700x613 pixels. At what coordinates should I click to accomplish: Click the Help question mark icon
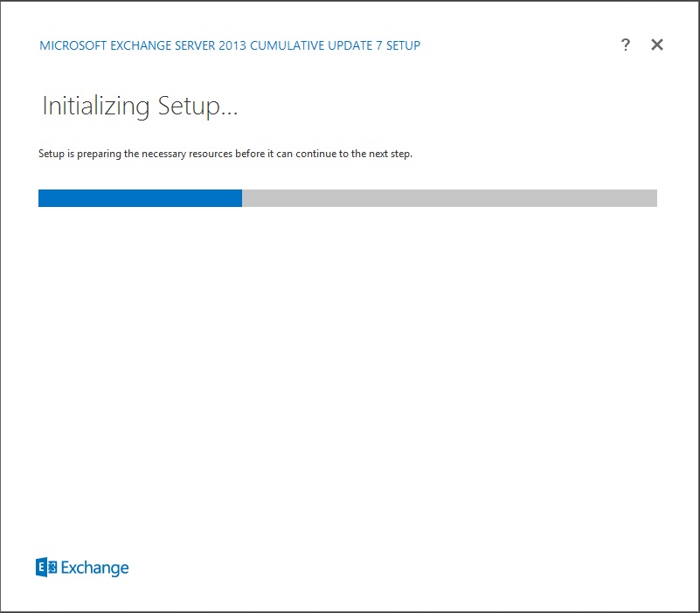click(x=626, y=45)
